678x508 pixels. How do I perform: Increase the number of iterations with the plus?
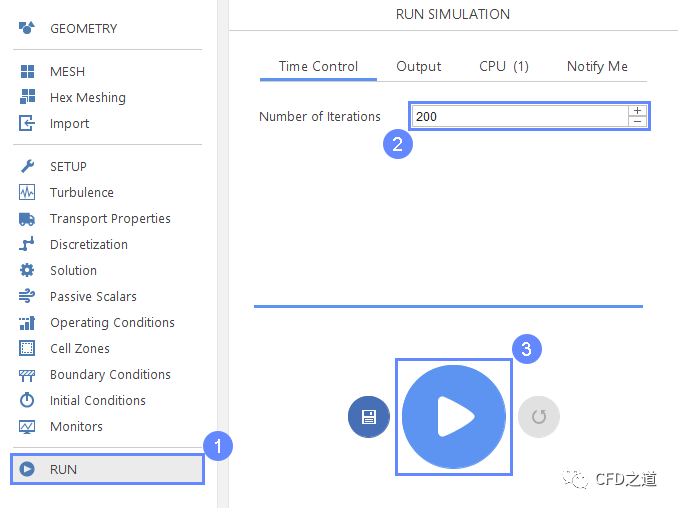coord(637,111)
